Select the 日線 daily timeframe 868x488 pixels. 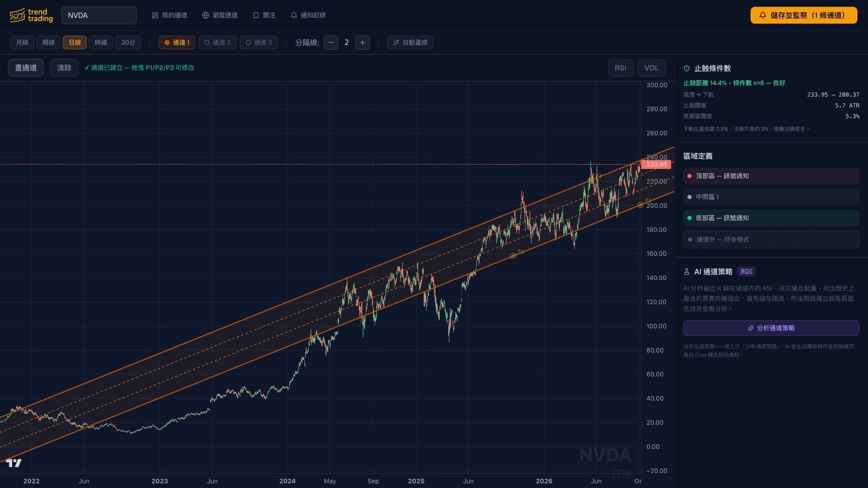click(75, 42)
